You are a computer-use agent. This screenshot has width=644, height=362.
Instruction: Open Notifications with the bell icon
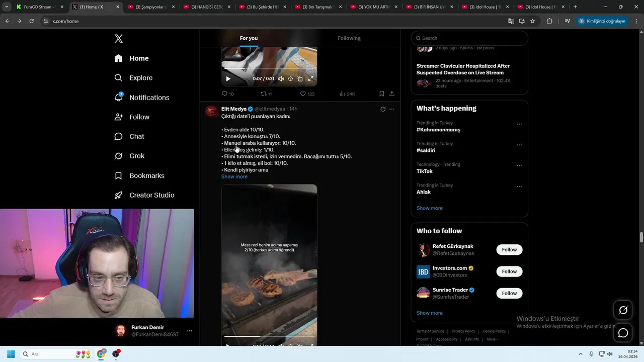pyautogui.click(x=141, y=98)
